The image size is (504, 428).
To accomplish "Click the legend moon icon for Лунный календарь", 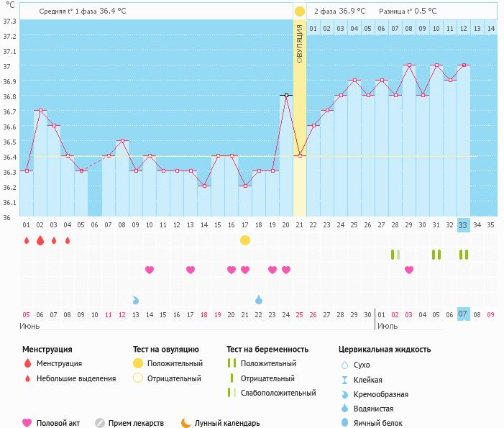I will (185, 423).
